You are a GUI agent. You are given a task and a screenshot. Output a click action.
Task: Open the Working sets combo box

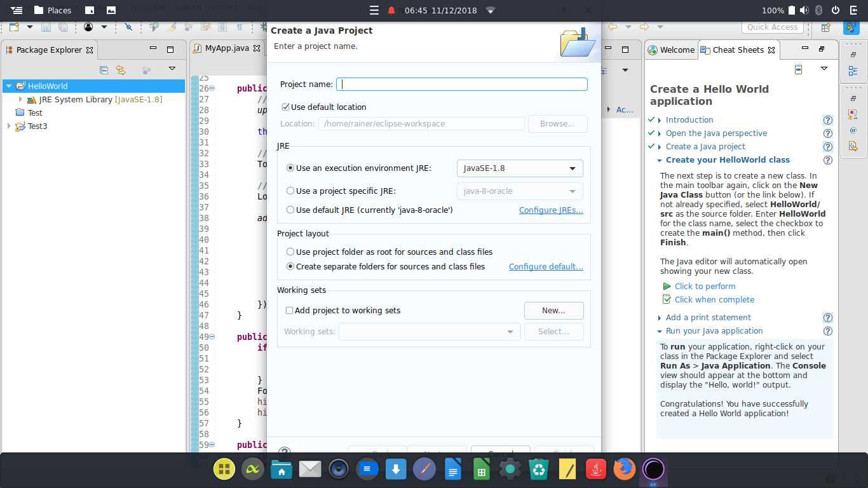430,331
